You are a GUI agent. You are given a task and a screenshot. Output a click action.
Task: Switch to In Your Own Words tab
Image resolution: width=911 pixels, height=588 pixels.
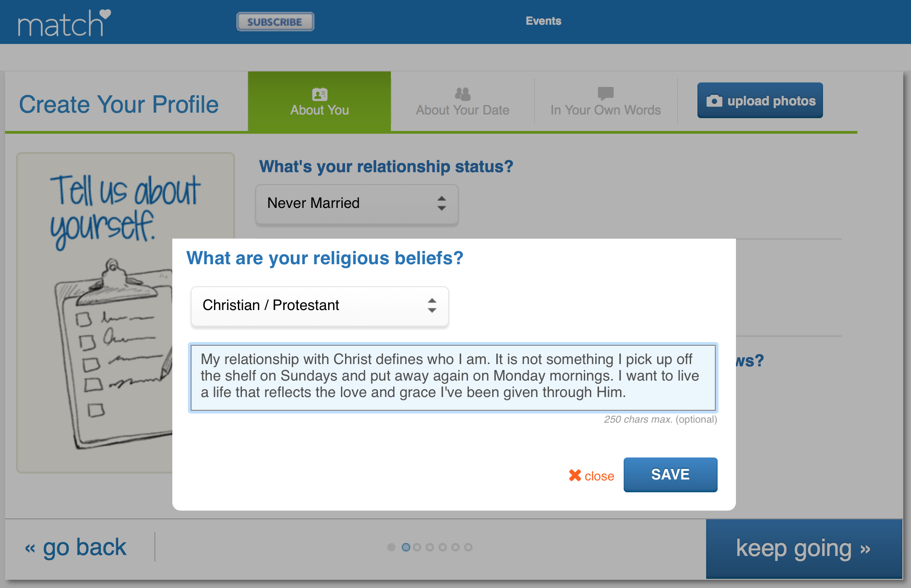click(x=605, y=102)
